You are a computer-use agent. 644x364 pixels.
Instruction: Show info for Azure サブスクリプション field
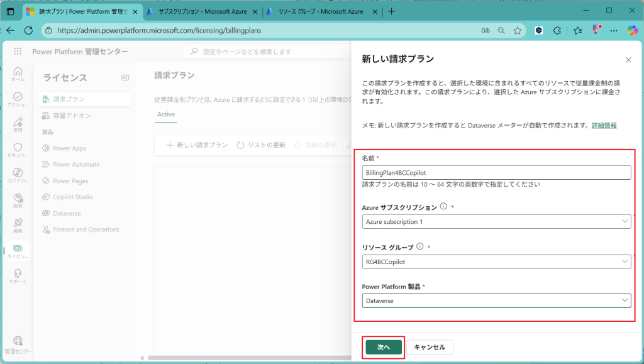(x=443, y=206)
